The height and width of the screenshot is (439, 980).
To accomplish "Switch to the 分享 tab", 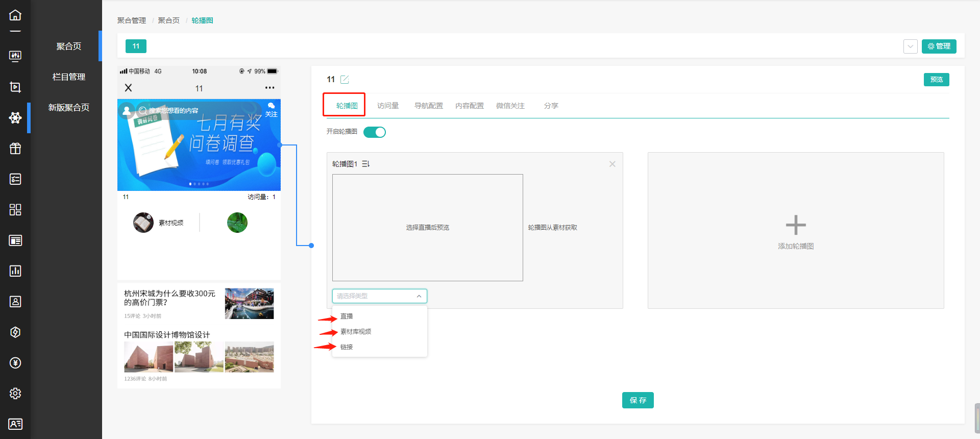I will (x=551, y=106).
